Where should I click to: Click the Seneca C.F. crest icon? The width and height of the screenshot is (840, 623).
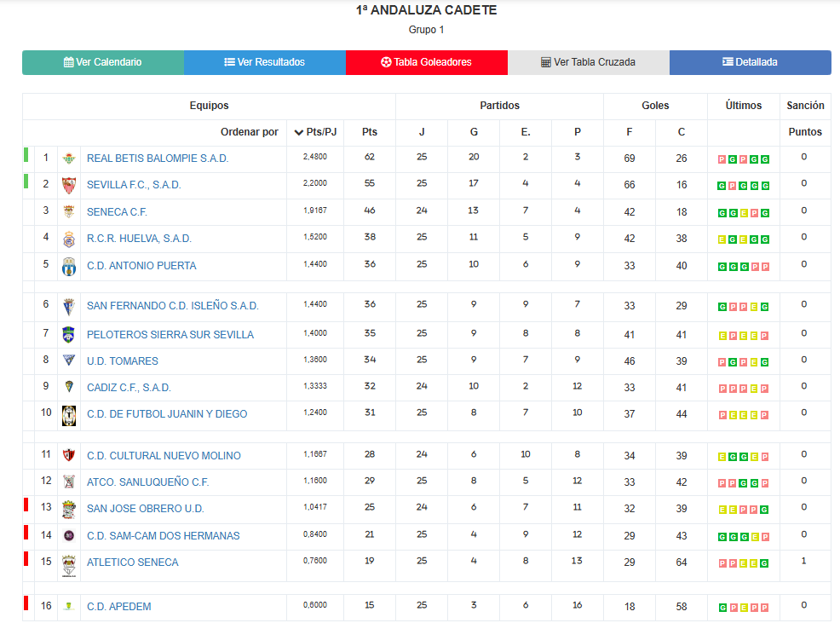[68, 211]
